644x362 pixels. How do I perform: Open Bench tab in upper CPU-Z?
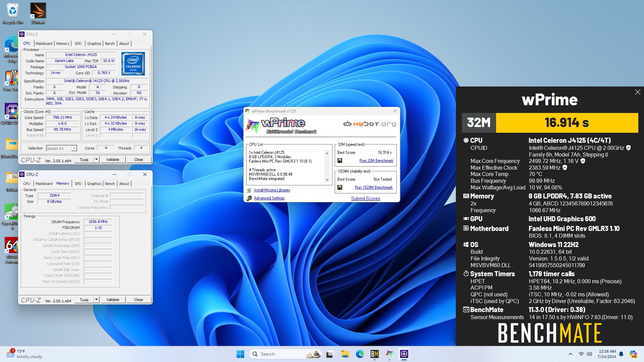(110, 44)
